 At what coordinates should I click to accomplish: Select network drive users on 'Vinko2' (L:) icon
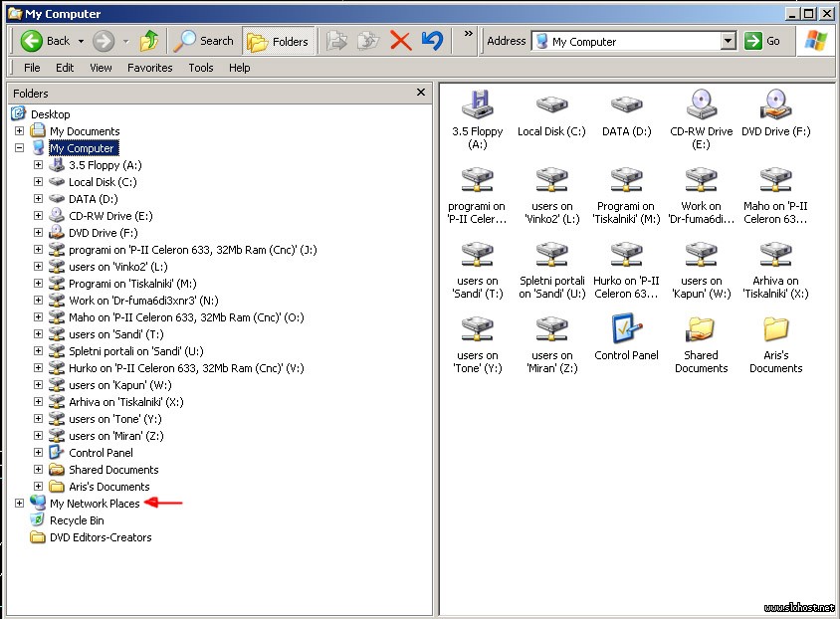(551, 195)
